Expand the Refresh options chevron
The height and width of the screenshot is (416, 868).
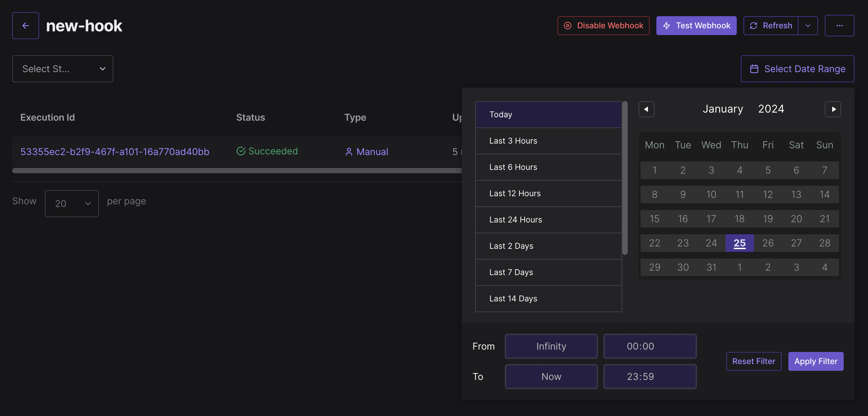tap(808, 26)
